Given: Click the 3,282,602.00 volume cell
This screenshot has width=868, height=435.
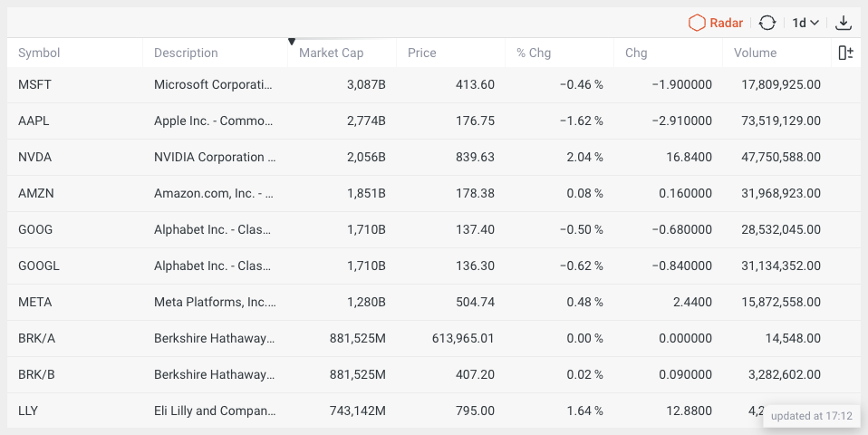Looking at the screenshot, I should pyautogui.click(x=785, y=374).
